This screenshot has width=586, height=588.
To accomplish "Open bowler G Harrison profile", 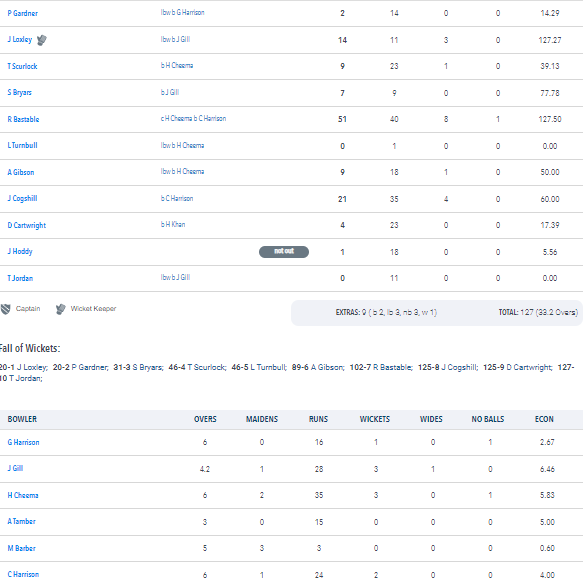I will coord(23,442).
